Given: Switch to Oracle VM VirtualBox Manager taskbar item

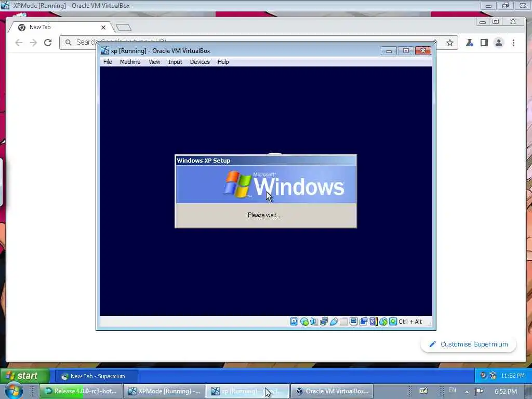Looking at the screenshot, I should (x=331, y=391).
